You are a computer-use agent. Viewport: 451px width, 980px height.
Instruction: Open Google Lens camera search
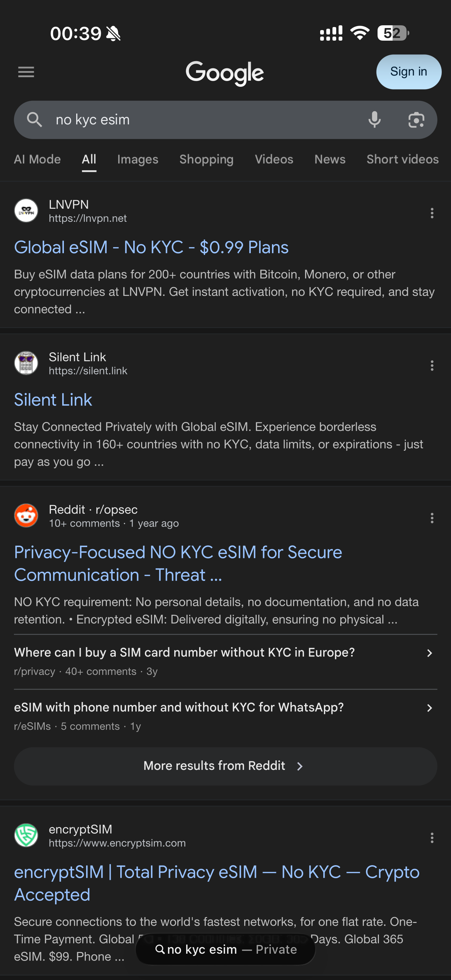pyautogui.click(x=416, y=120)
